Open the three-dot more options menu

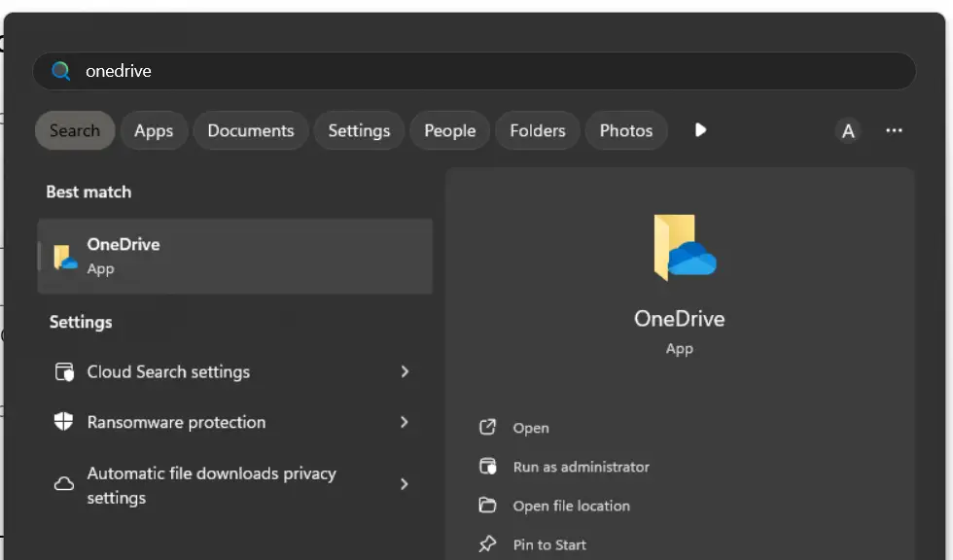tap(894, 131)
